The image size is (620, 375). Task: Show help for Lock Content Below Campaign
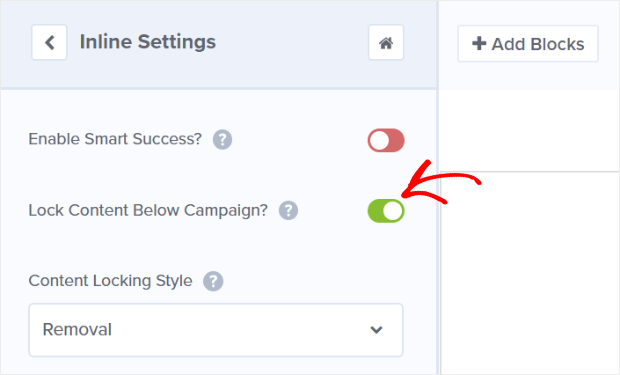tap(289, 210)
